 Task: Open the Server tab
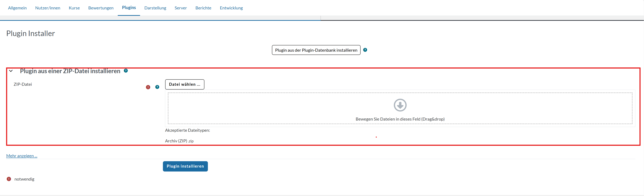point(180,8)
